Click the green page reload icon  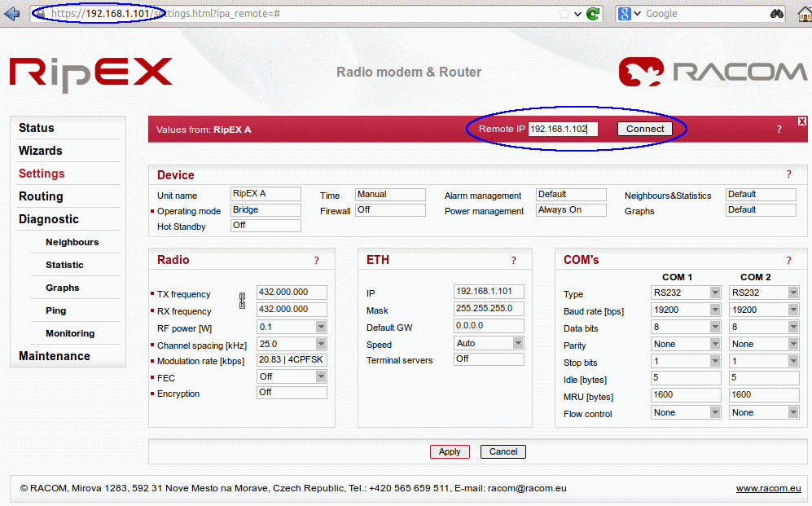pyautogui.click(x=593, y=14)
